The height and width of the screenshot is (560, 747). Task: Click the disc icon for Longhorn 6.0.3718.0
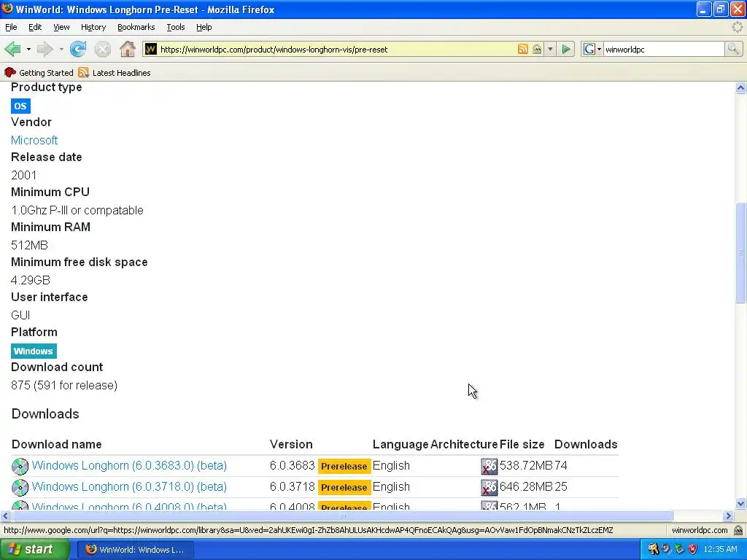20,488
